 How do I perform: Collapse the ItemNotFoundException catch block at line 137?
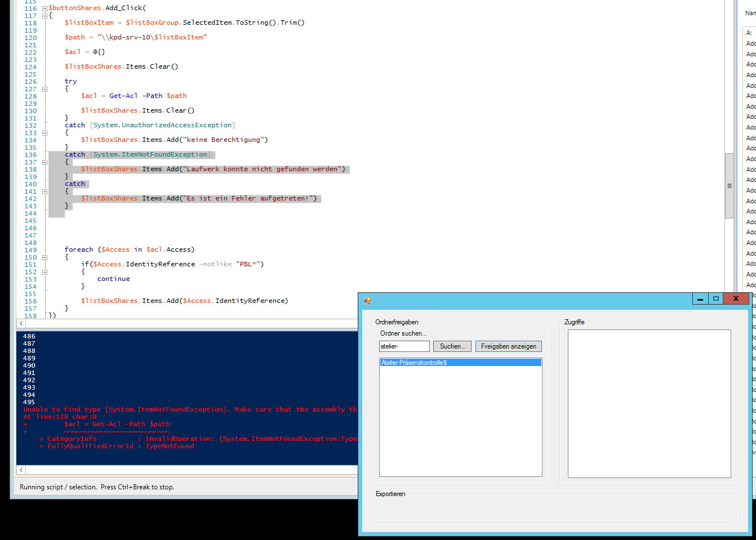[45, 162]
